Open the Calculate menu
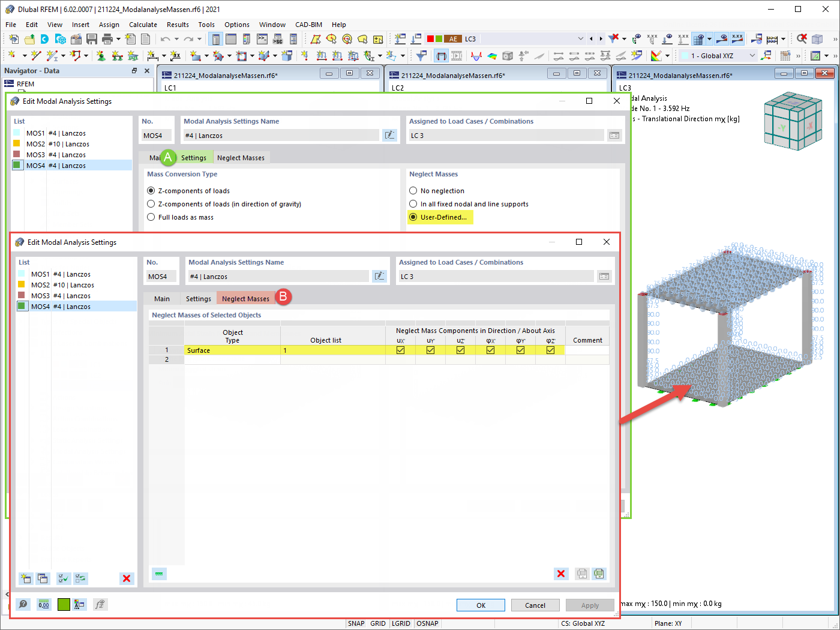Image resolution: width=840 pixels, height=630 pixels. 143,25
